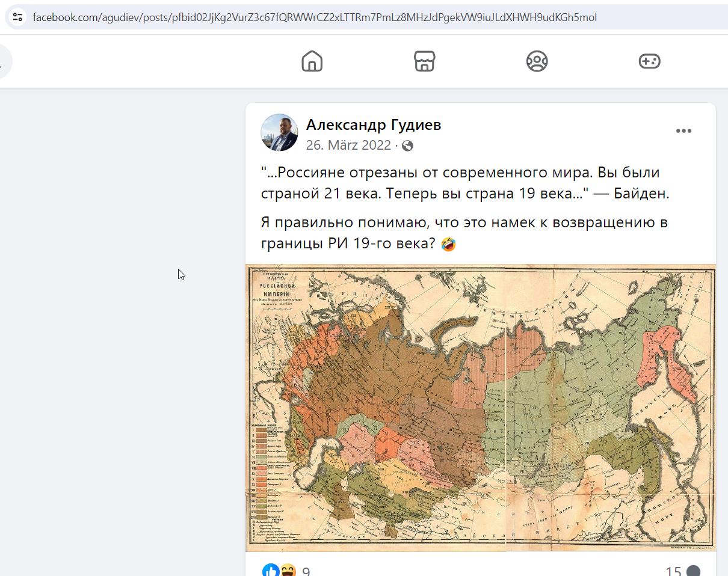Click the public audience globe icon
The height and width of the screenshot is (576, 728).
coord(407,146)
